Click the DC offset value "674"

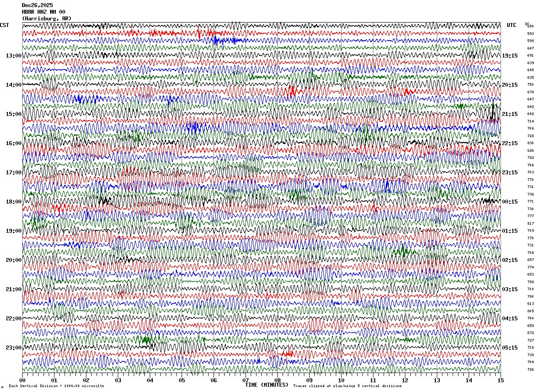click(x=530, y=92)
